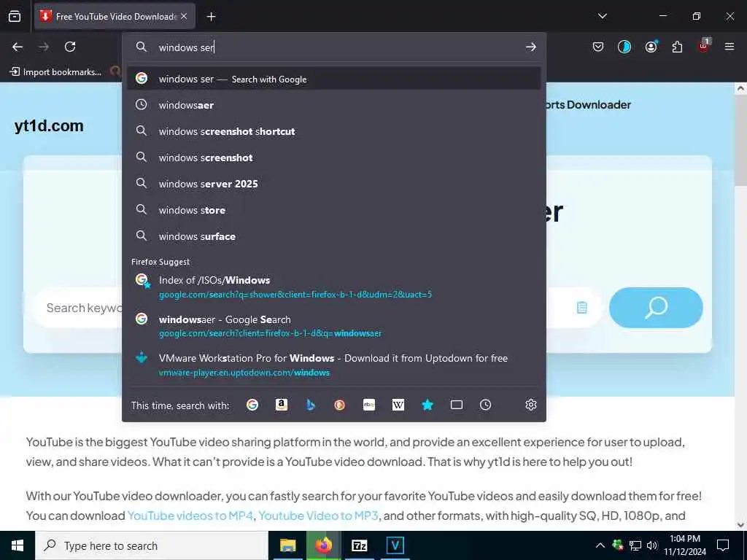Image resolution: width=747 pixels, height=560 pixels.
Task: Select the 'windowsaer' history suggestion
Action: click(x=334, y=105)
